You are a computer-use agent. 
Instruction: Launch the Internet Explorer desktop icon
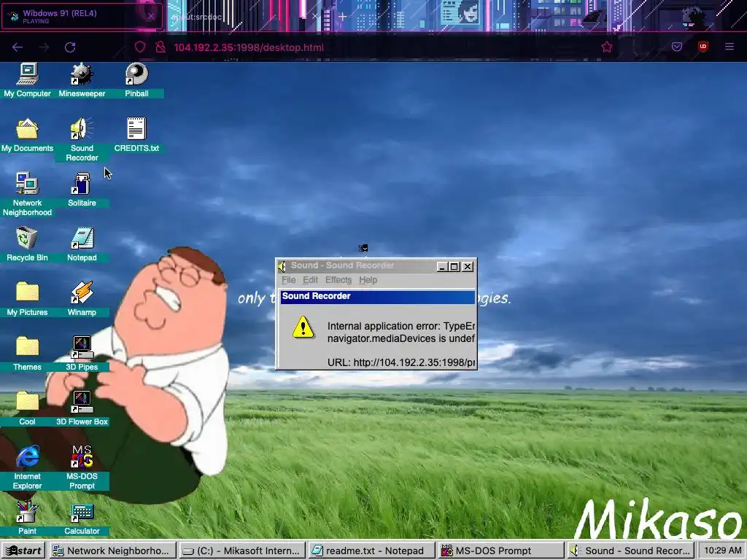point(27,467)
